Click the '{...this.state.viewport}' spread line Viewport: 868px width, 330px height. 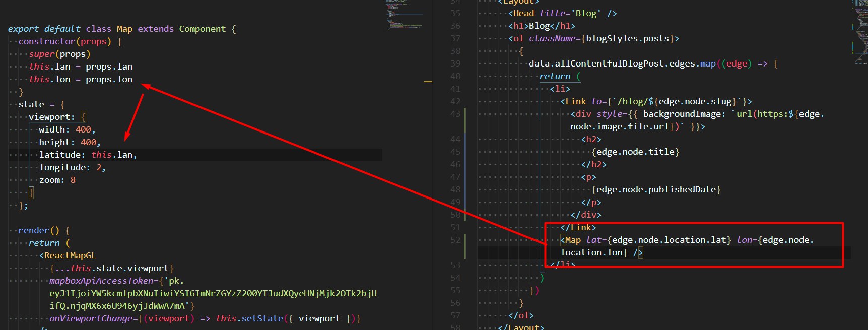pyautogui.click(x=112, y=268)
